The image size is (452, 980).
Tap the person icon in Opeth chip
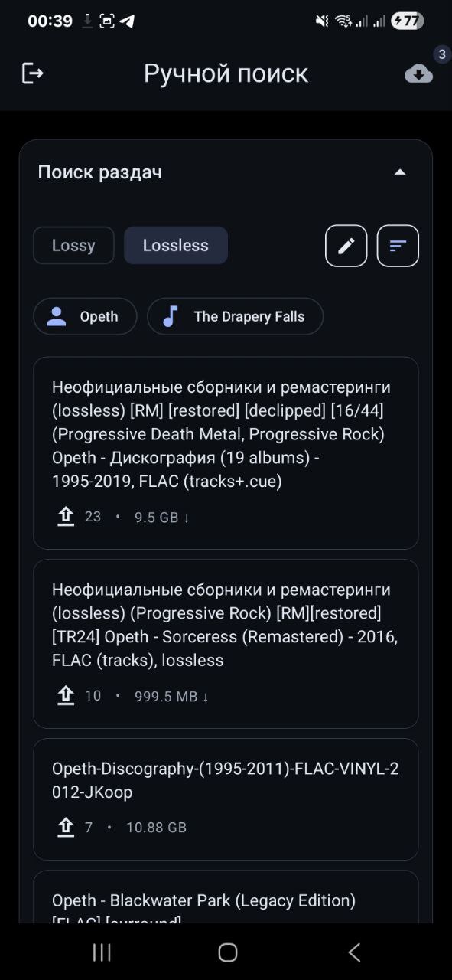pos(57,316)
